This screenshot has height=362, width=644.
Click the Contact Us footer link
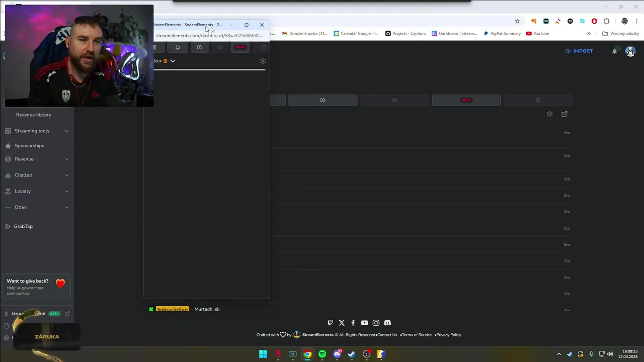point(387,335)
